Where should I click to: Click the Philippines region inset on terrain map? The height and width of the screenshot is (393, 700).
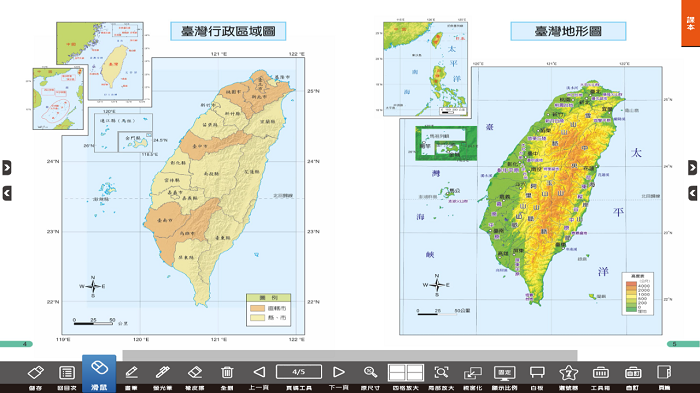pos(425,68)
